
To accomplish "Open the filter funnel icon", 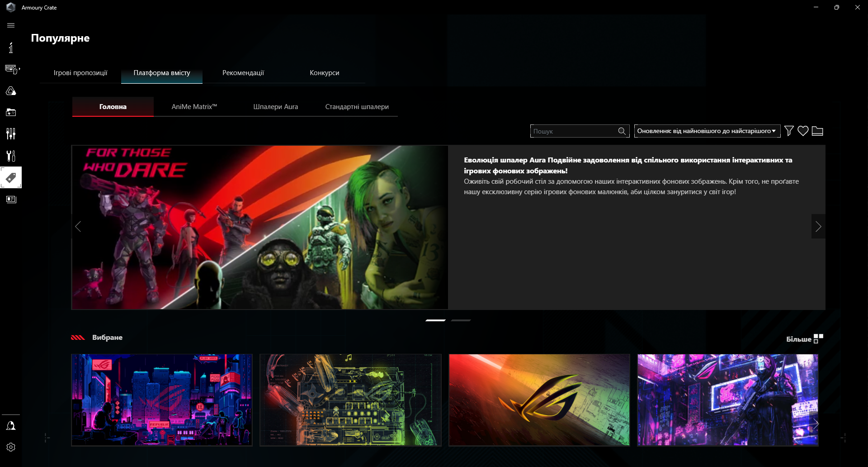I will click(x=789, y=131).
